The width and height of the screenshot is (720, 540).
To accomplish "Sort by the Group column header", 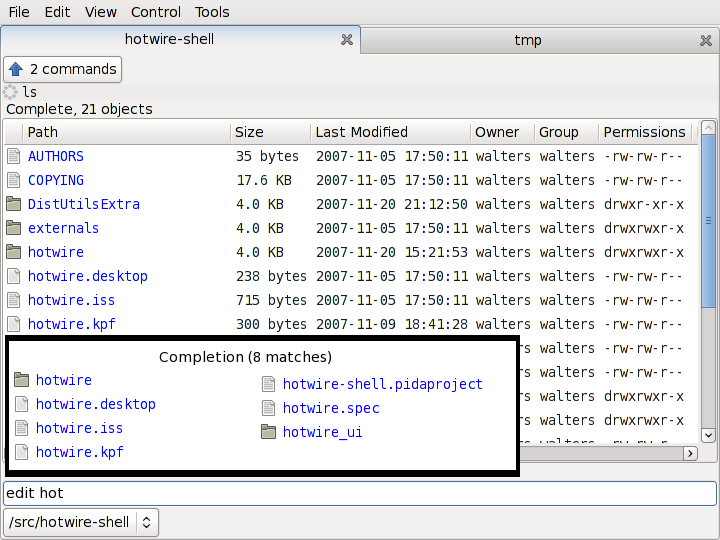I will [x=567, y=132].
